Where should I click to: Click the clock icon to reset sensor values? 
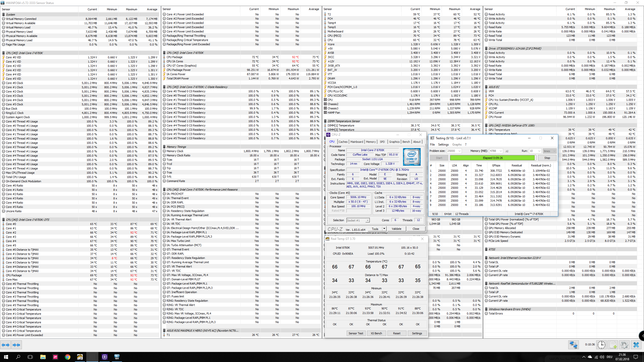tap(601, 345)
